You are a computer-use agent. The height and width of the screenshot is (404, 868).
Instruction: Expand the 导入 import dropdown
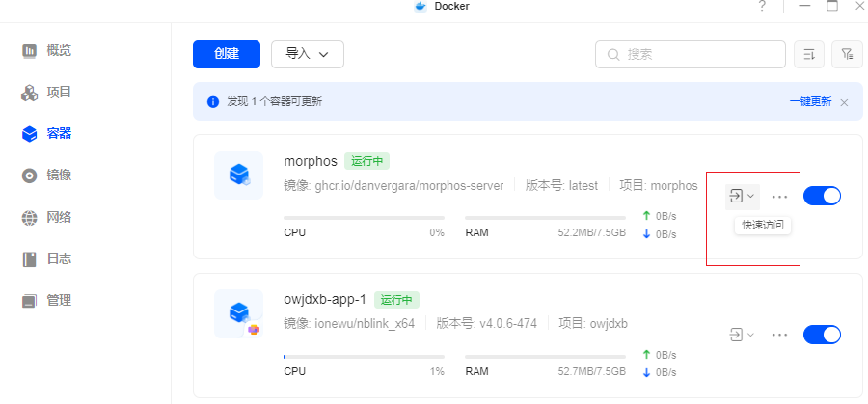(x=308, y=54)
